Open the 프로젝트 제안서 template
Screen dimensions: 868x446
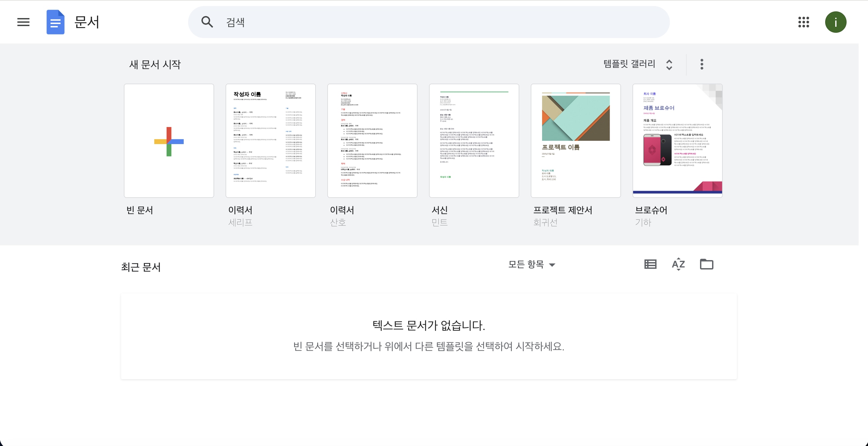point(576,141)
